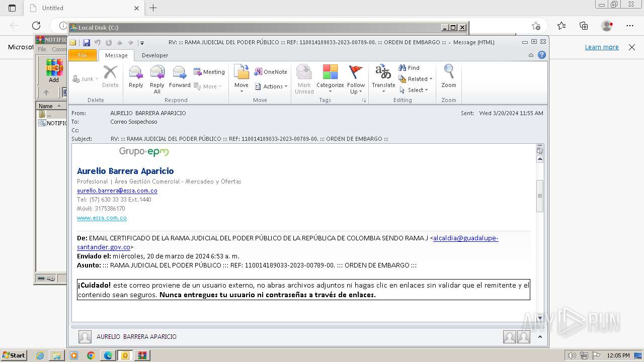
Task: Open Edge Collections icon
Action: [x=584, y=26]
